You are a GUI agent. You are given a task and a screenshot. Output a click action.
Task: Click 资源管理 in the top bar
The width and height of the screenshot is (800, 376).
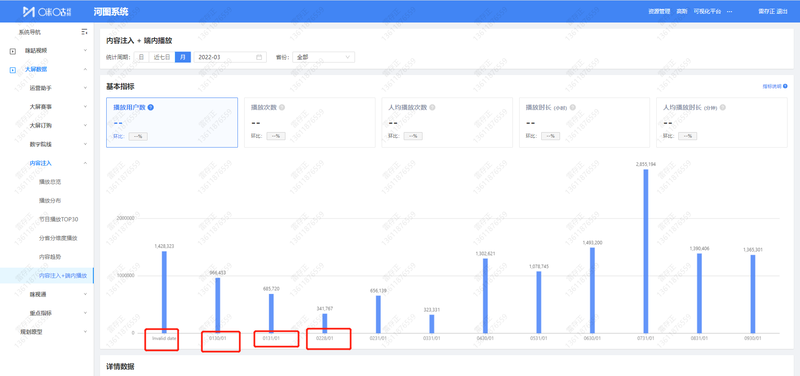tap(659, 11)
